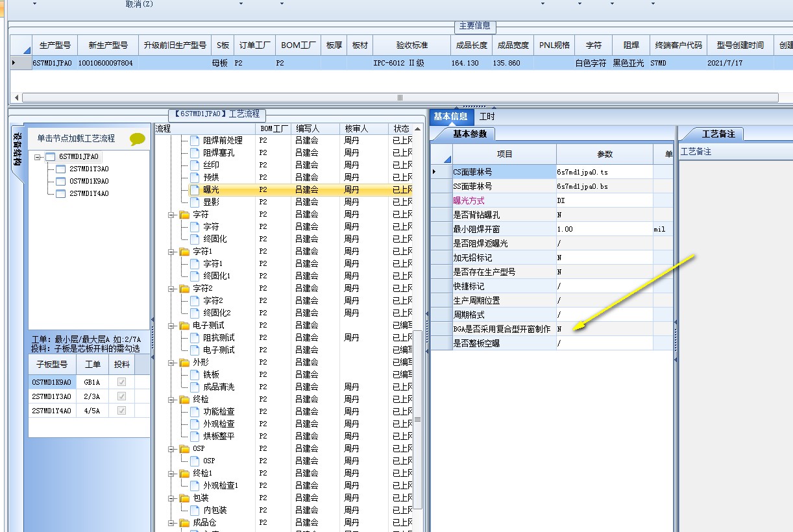Click the 编写人 column header

pos(315,128)
